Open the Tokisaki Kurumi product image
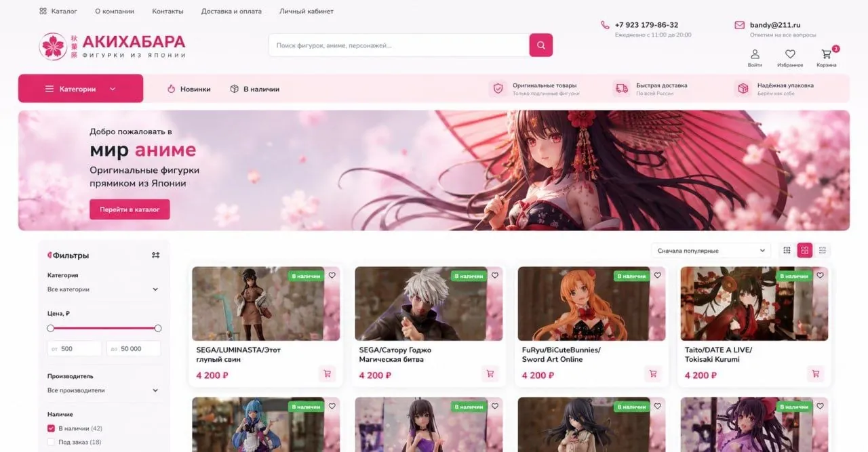The height and width of the screenshot is (452, 868). [754, 304]
